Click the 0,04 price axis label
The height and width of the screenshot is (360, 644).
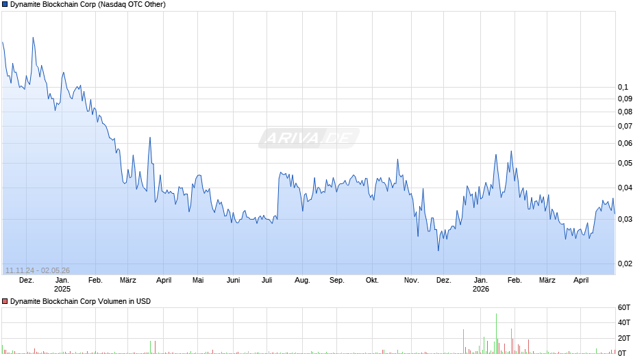625,188
